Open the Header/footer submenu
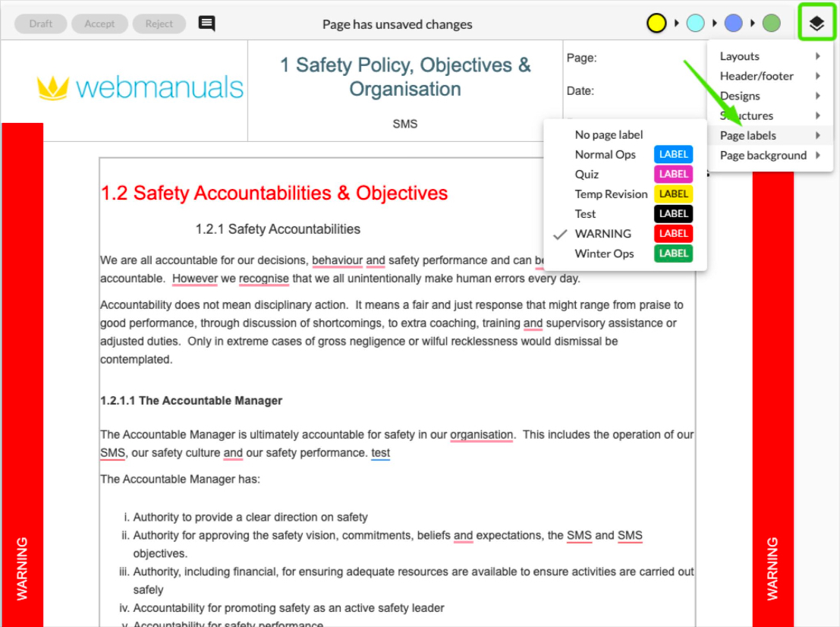Viewport: 840px width, 627px height. pos(770,76)
